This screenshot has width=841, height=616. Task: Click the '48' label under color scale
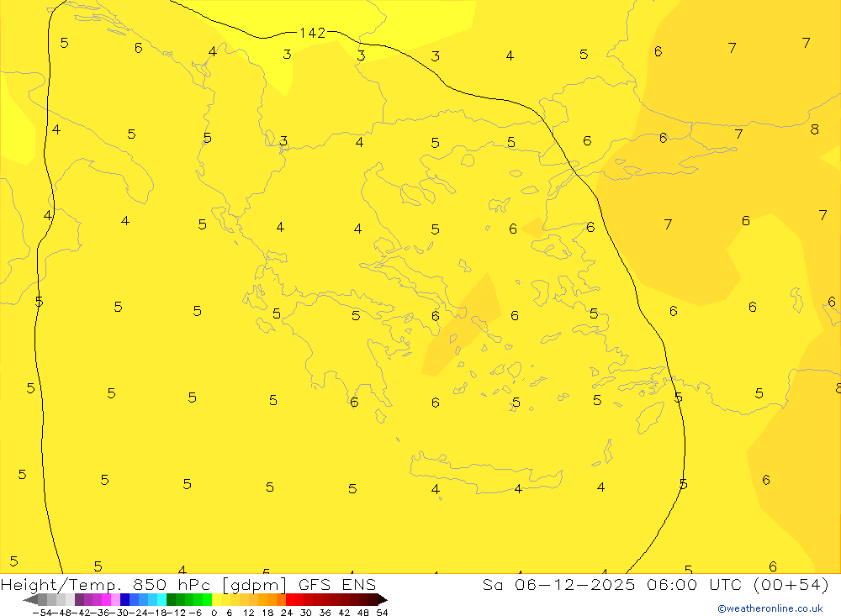pos(363,613)
